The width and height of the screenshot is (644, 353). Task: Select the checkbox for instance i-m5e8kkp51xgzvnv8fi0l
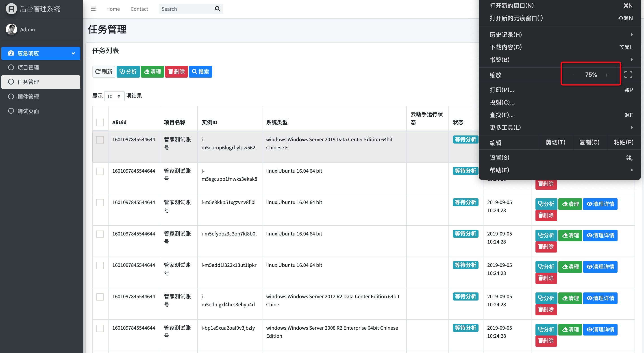click(x=100, y=203)
